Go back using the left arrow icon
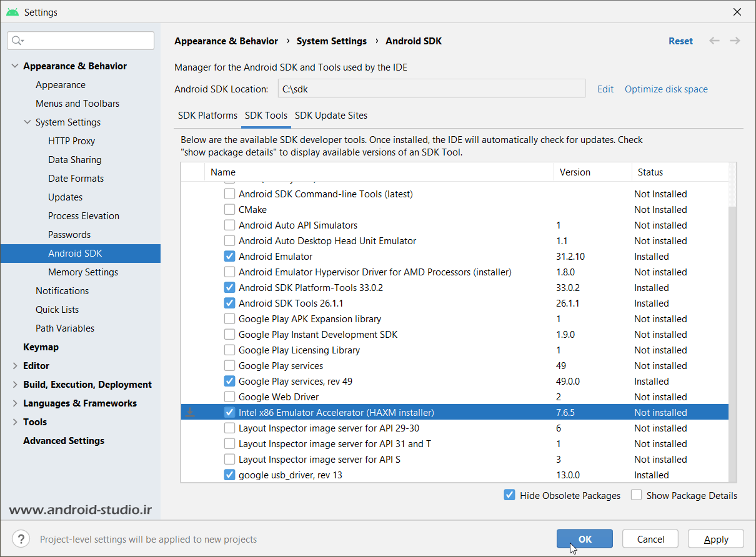This screenshot has width=756, height=557. point(714,41)
